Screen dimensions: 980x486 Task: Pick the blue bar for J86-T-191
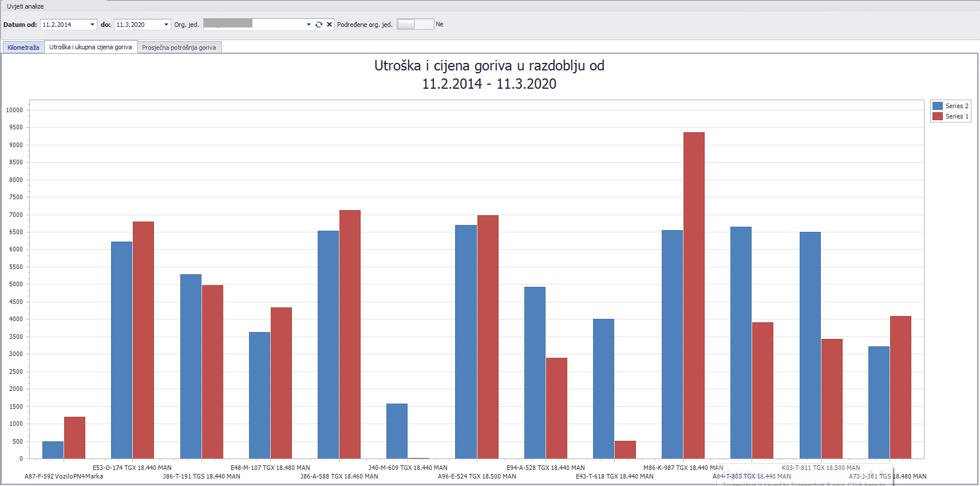click(191, 366)
